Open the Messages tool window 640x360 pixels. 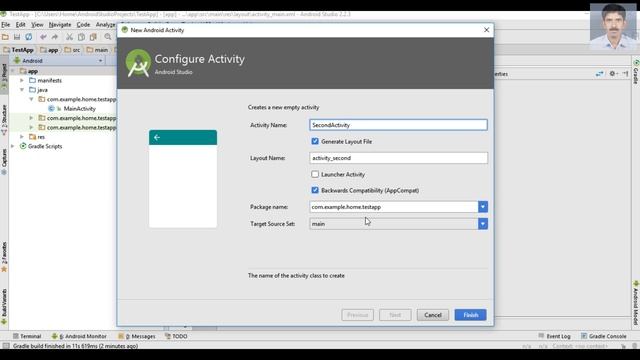pos(137,336)
